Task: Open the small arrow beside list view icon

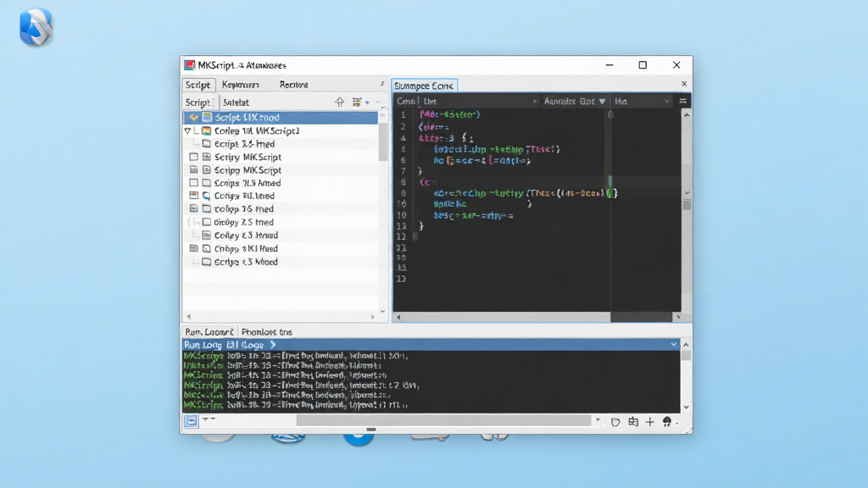Action: [368, 103]
